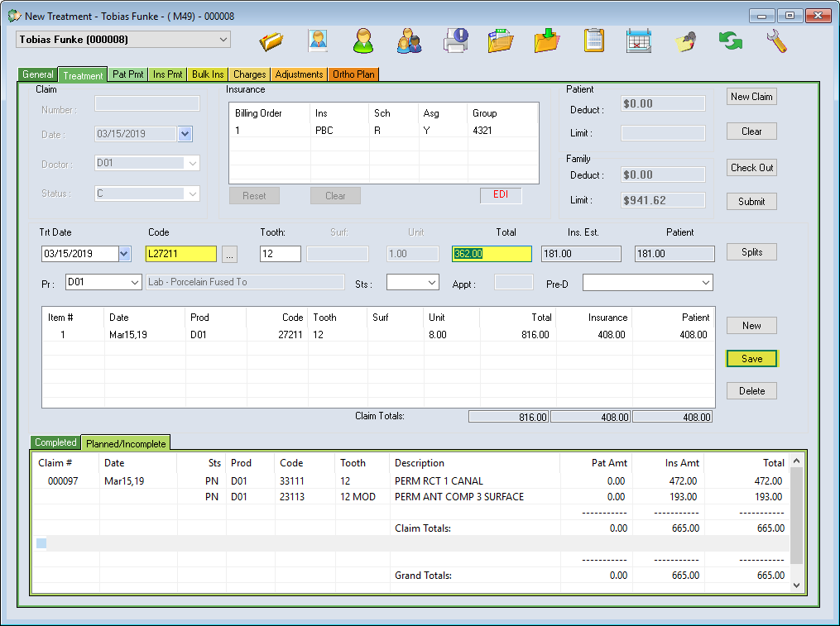Switch to the Ortho Plan tab
The image size is (840, 626).
[x=354, y=74]
